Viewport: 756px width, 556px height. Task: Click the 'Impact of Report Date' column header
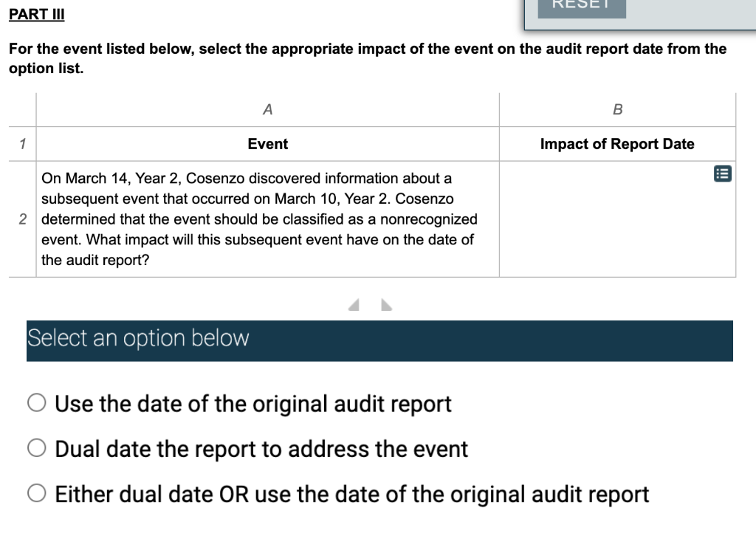click(618, 144)
